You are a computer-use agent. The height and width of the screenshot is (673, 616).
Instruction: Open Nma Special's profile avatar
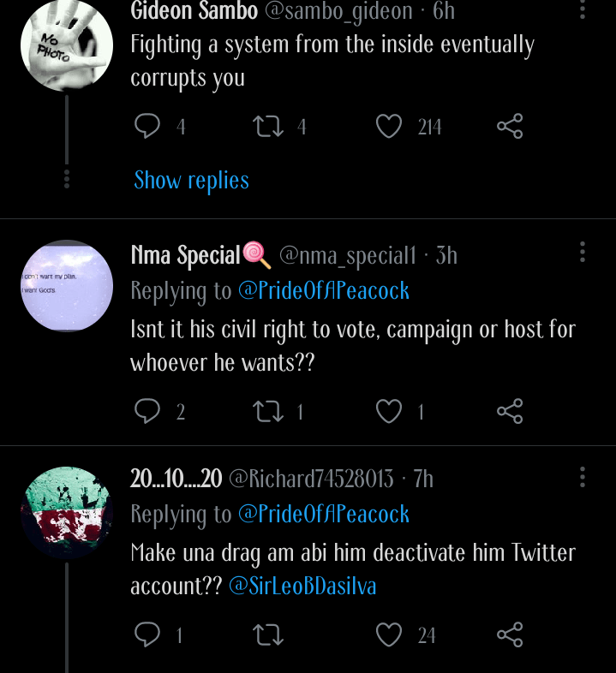(67, 286)
